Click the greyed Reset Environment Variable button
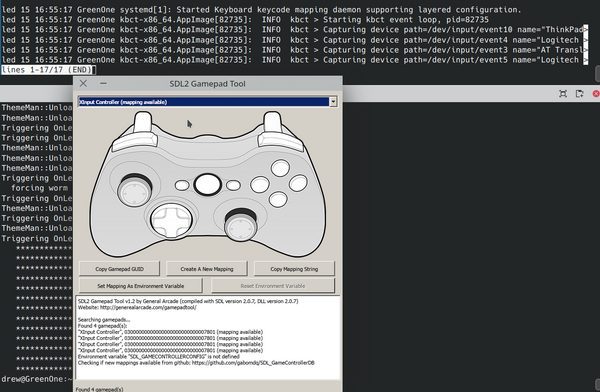 pos(272,286)
